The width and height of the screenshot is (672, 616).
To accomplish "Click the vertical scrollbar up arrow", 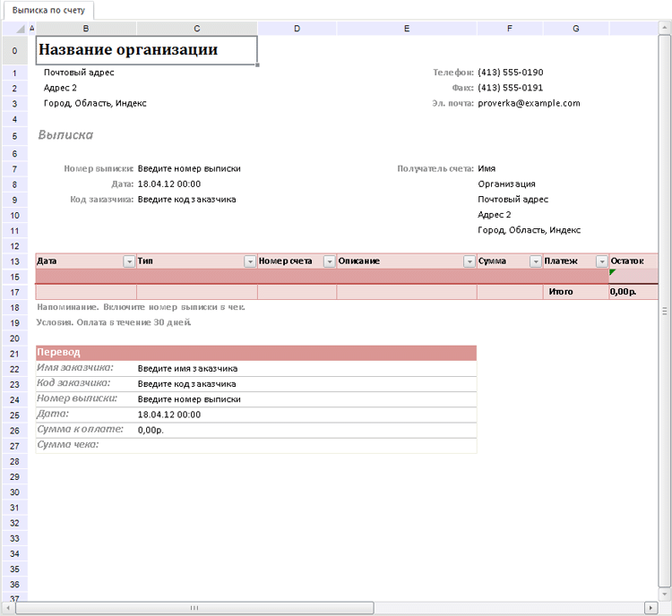I will (665, 29).
